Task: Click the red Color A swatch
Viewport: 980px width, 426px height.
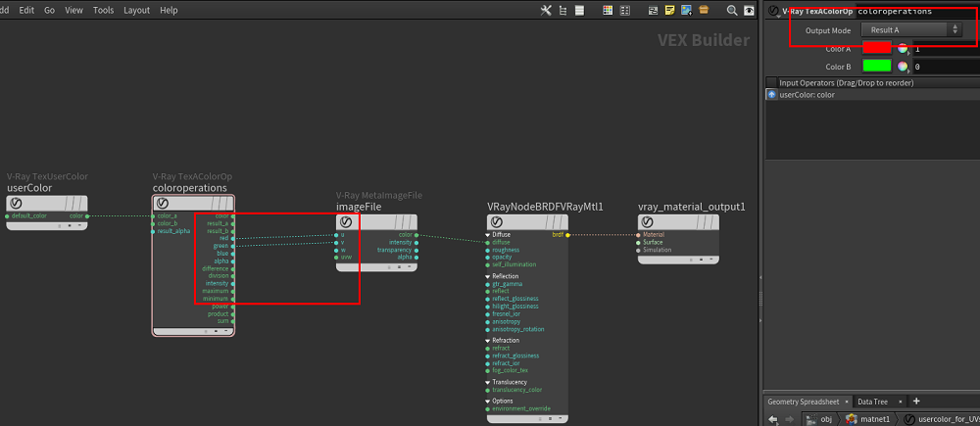Action: [876, 48]
